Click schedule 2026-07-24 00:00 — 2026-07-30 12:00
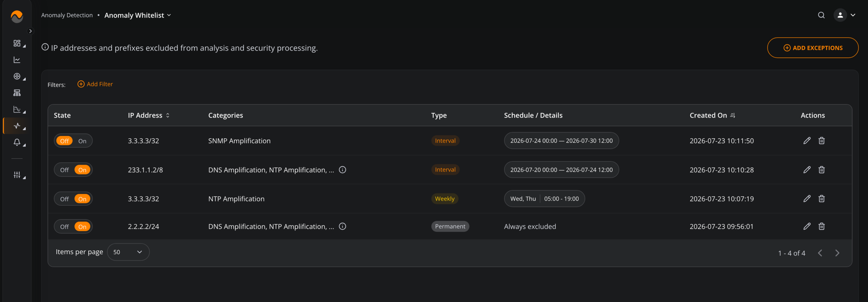Screen dimensions: 868x302 pyautogui.click(x=561, y=141)
